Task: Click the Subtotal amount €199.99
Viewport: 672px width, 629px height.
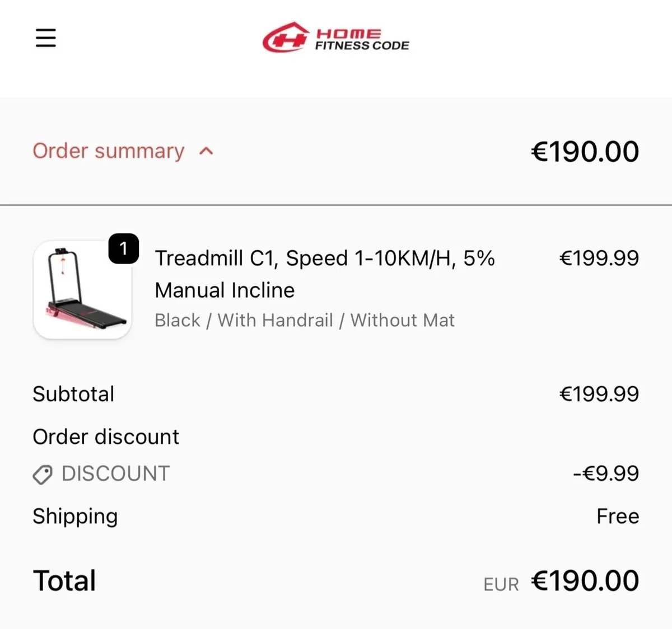Action: coord(599,393)
